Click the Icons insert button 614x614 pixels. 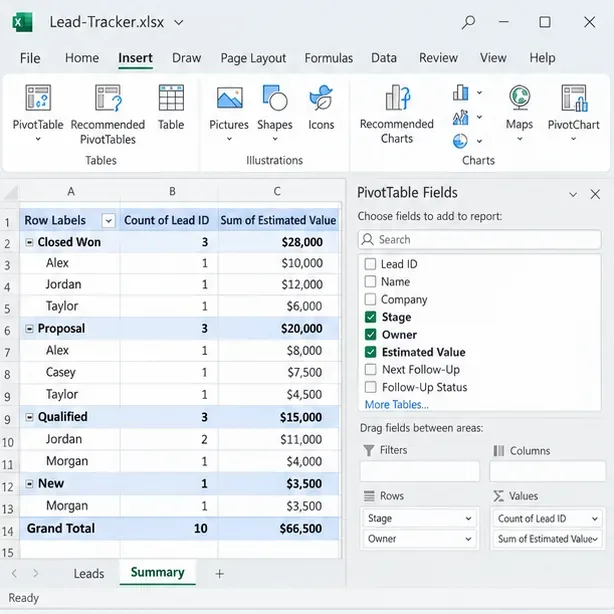click(x=321, y=107)
